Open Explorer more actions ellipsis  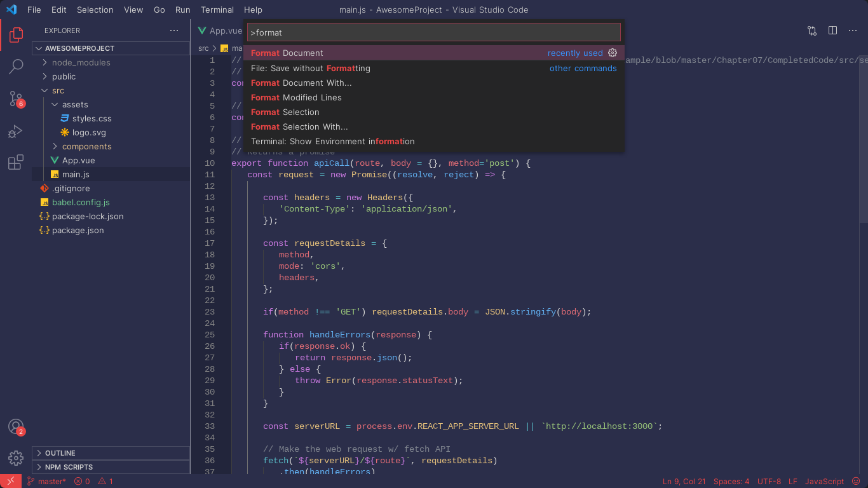[174, 30]
